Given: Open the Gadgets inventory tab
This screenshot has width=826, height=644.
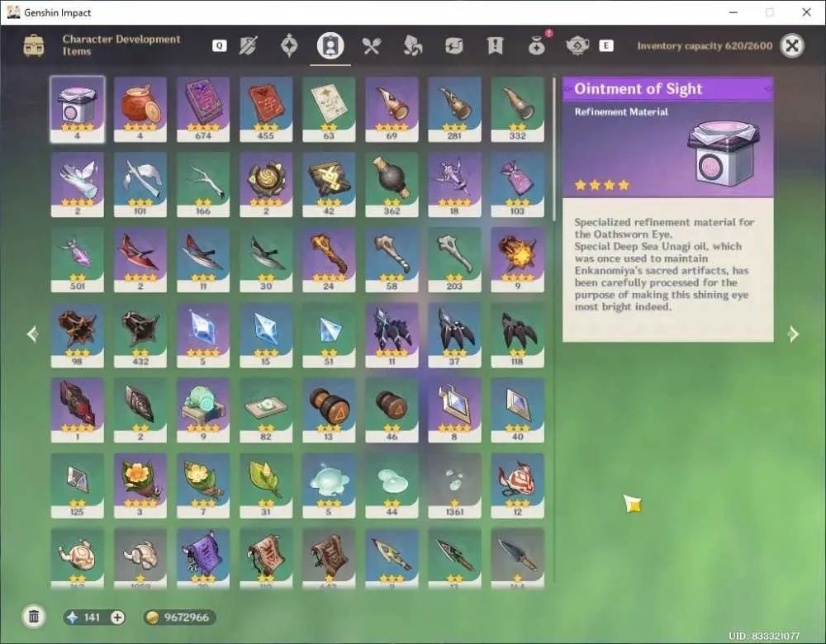Looking at the screenshot, I should (453, 45).
